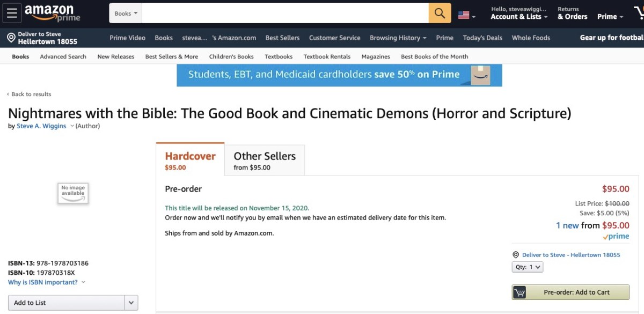Click the Pre-order: Add to Cart button
This screenshot has width=644, height=314.
570,292
